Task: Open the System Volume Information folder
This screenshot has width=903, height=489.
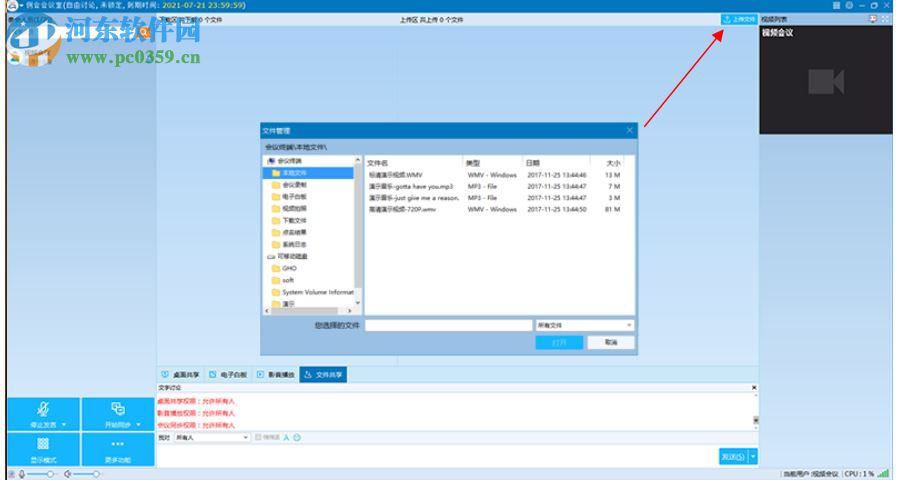Action: [x=313, y=293]
